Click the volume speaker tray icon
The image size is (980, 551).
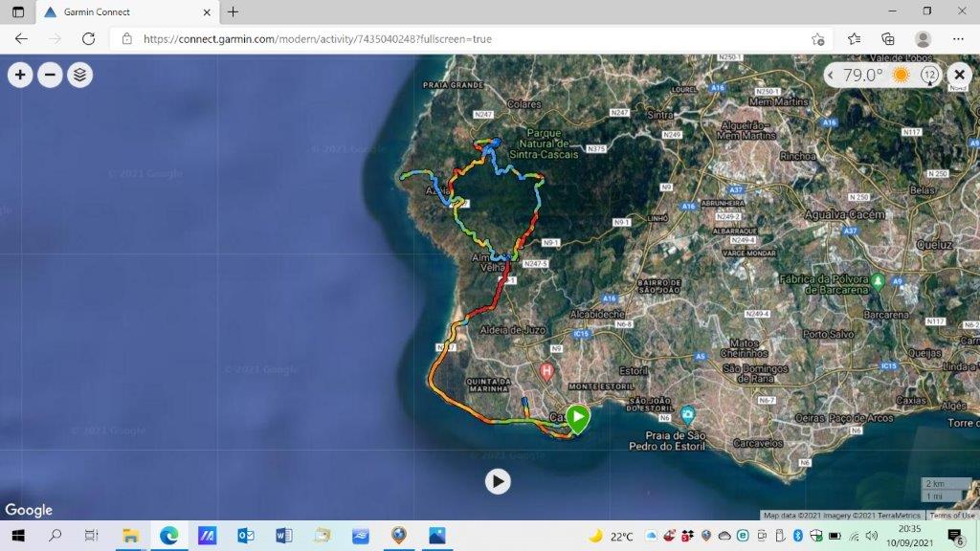(872, 536)
